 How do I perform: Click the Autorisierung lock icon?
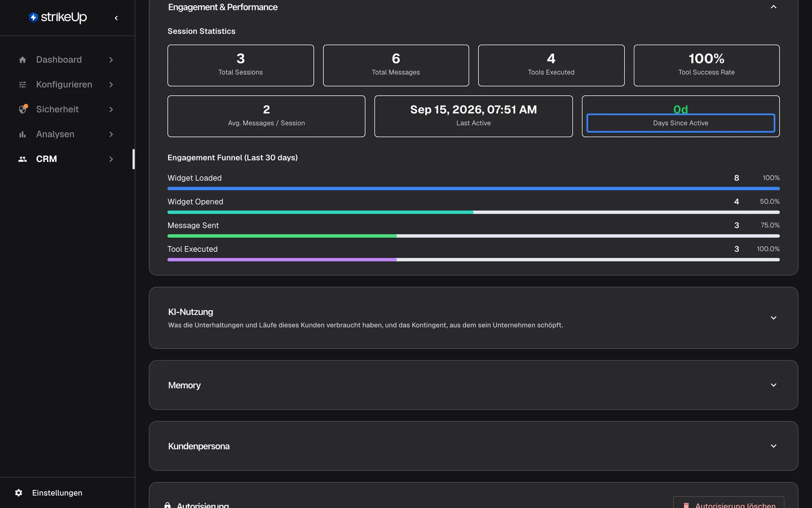pyautogui.click(x=167, y=505)
